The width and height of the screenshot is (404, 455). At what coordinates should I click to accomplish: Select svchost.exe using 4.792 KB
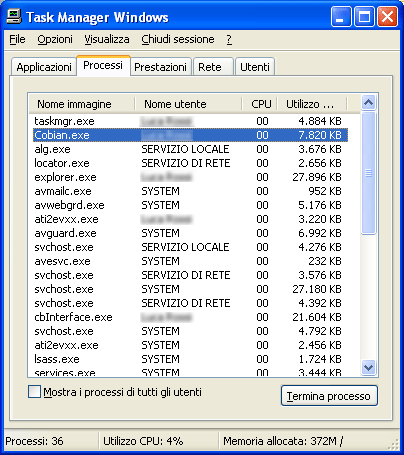190,331
